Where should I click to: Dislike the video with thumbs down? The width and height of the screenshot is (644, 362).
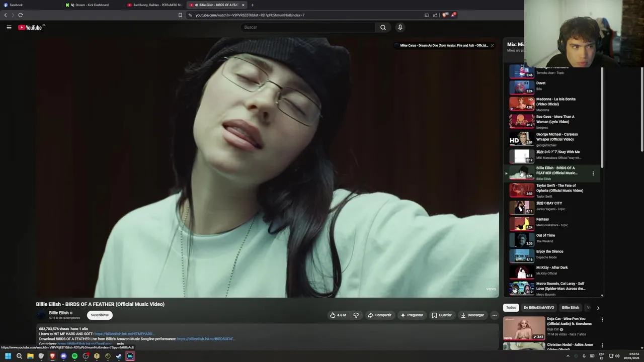point(356,315)
